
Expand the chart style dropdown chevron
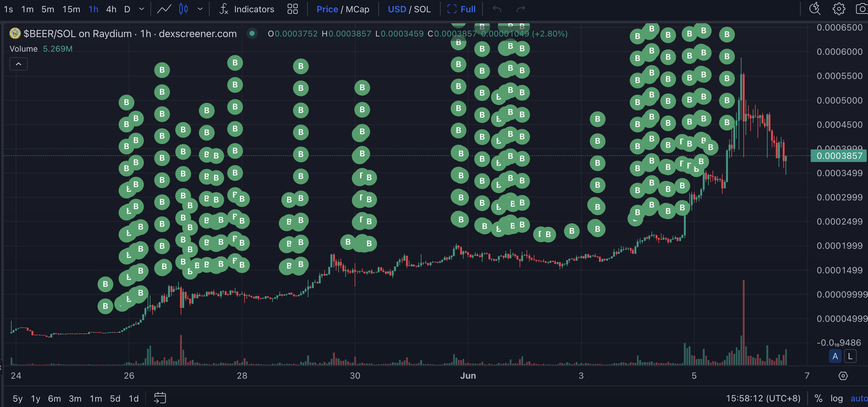200,9
